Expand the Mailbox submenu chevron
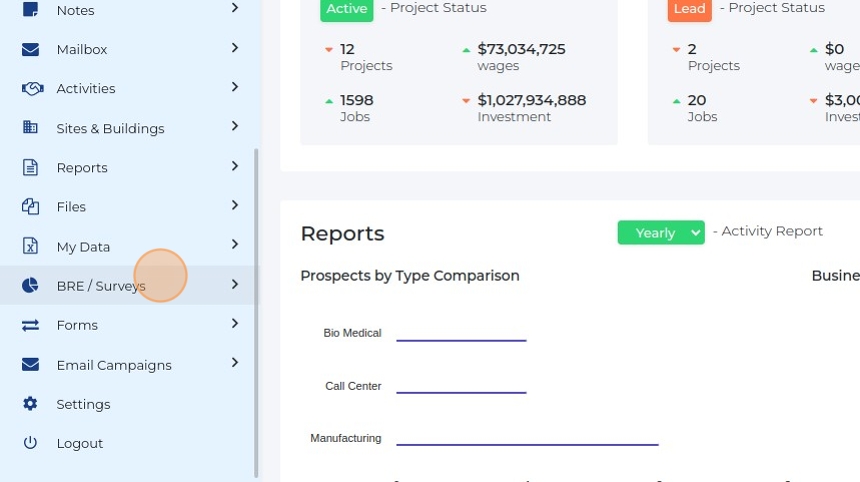This screenshot has height=482, width=860. [x=234, y=48]
